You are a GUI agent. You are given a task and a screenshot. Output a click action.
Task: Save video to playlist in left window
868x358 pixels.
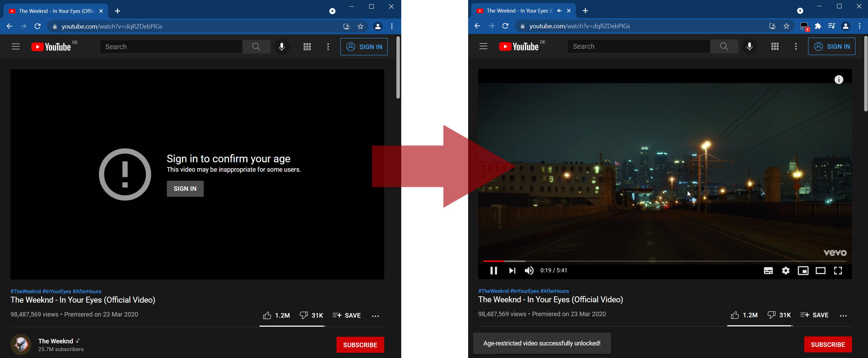point(347,316)
